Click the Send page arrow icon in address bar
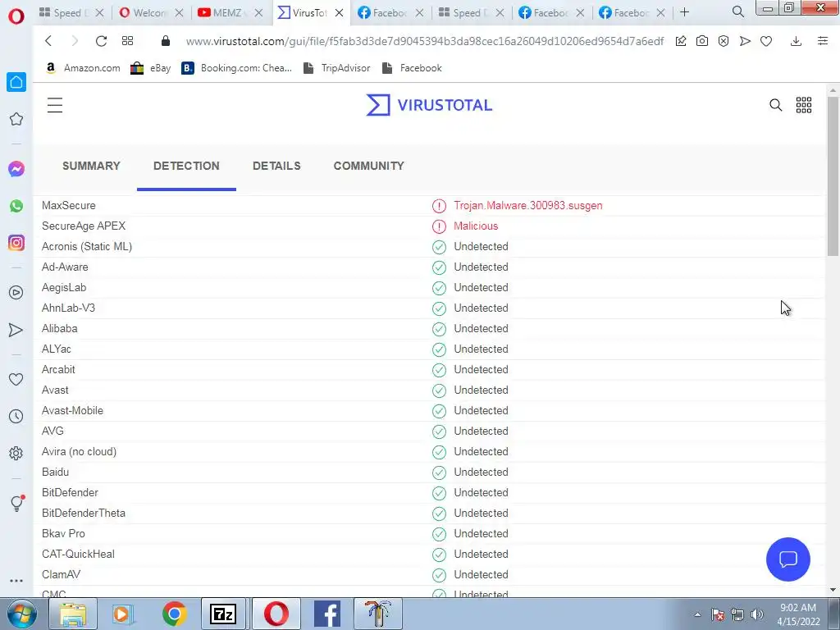 [x=745, y=41]
